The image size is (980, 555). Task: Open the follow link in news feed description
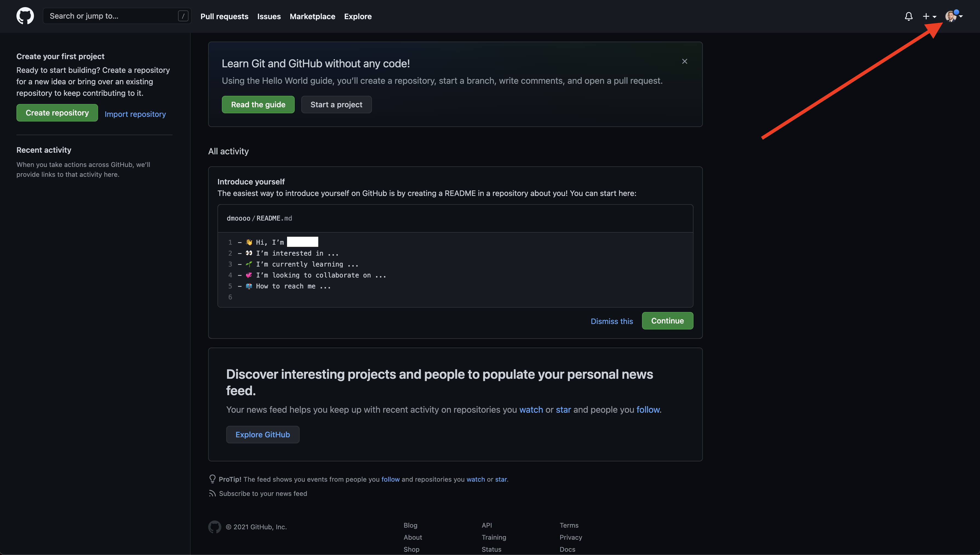point(648,409)
